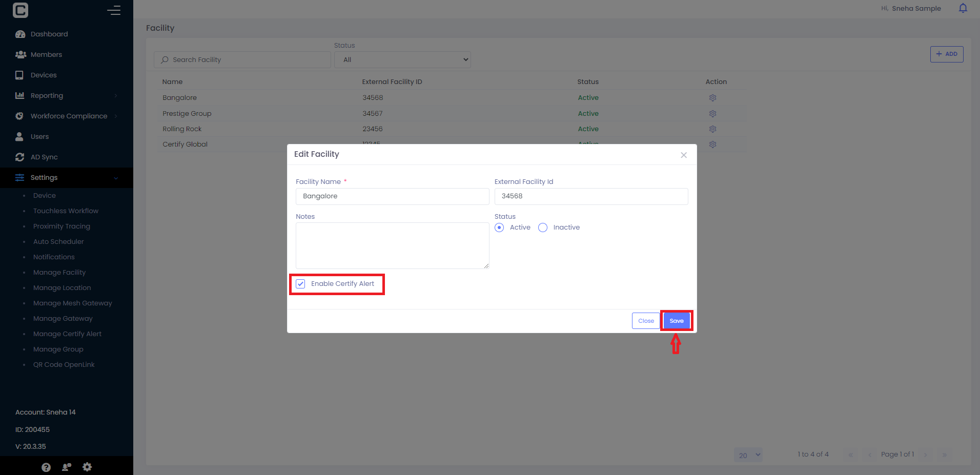Click the Search Facility field
Screen dimensions: 980x475
242,59
